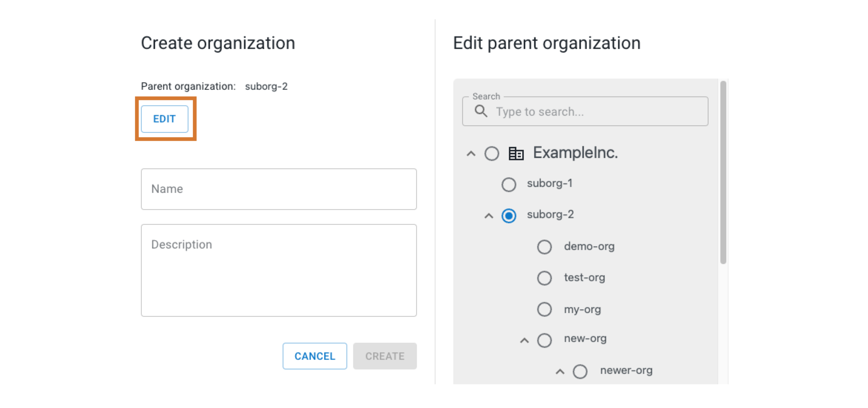The width and height of the screenshot is (868, 408).
Task: Click the disabled CREATE button
Action: pos(385,356)
